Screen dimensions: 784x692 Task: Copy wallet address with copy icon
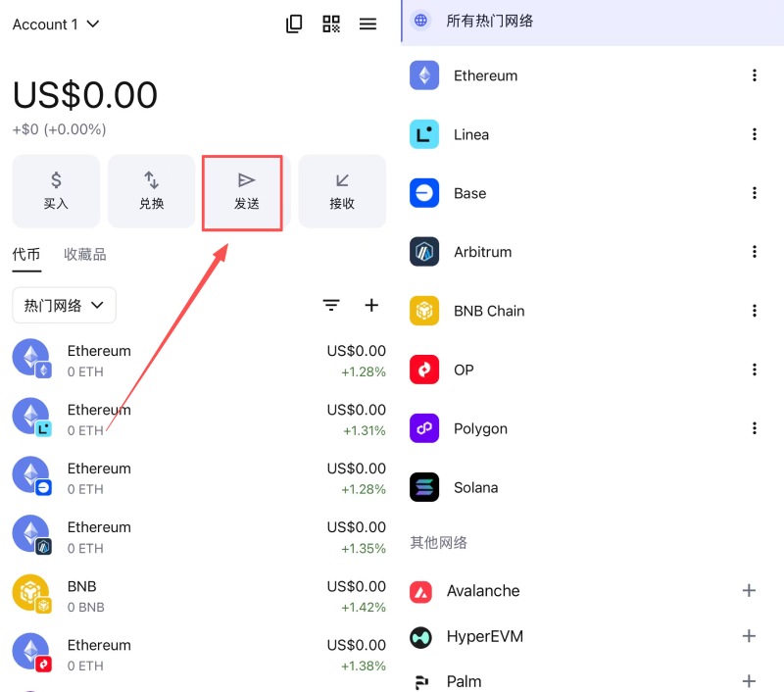(294, 24)
